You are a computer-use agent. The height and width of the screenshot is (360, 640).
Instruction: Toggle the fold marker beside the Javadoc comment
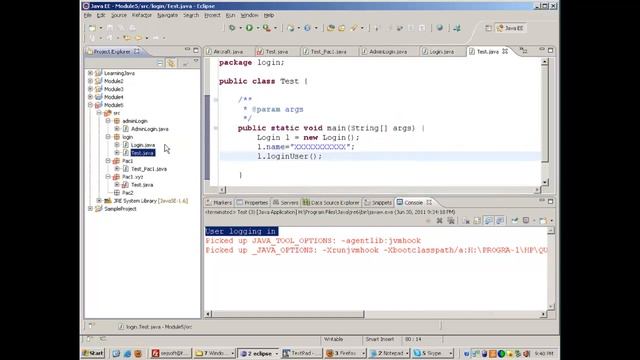[216, 100]
